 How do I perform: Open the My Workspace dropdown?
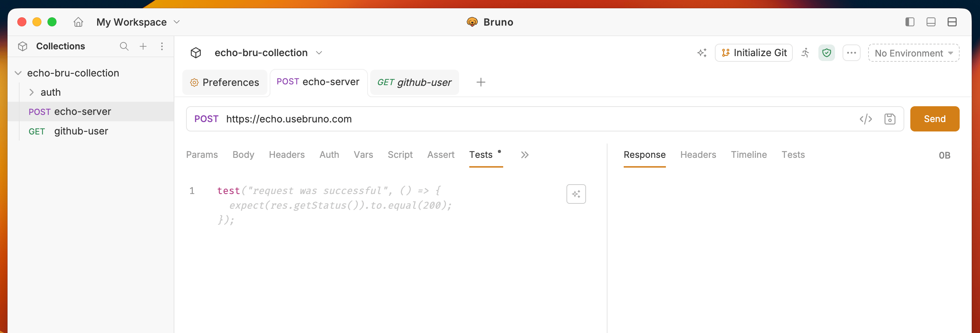138,22
